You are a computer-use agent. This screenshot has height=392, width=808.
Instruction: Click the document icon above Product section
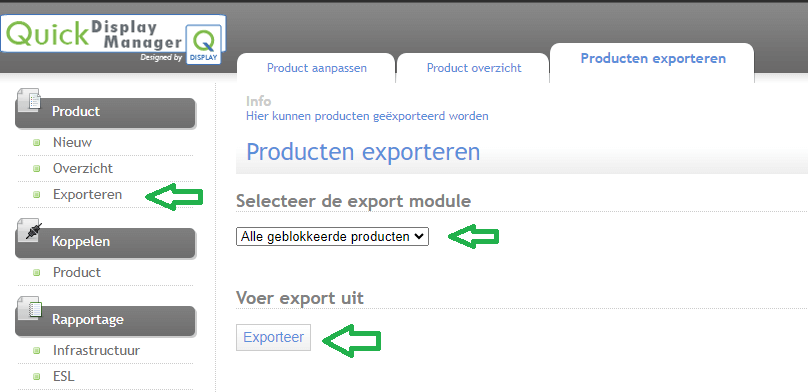(x=29, y=100)
